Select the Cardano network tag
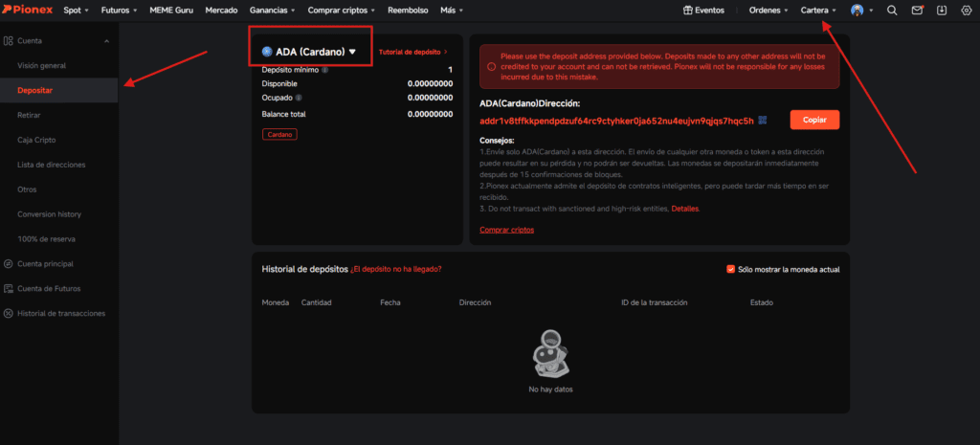Screen dimensions: 980x445 278,134
